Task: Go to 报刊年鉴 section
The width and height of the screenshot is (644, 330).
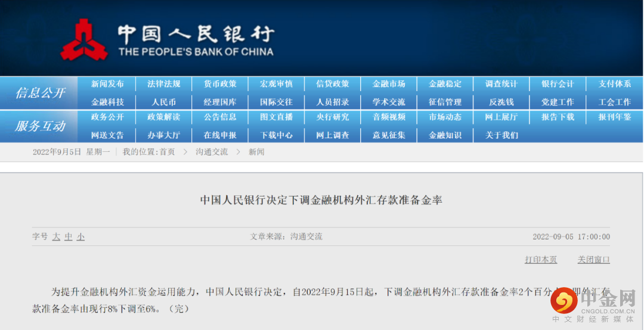Action: tap(614, 117)
